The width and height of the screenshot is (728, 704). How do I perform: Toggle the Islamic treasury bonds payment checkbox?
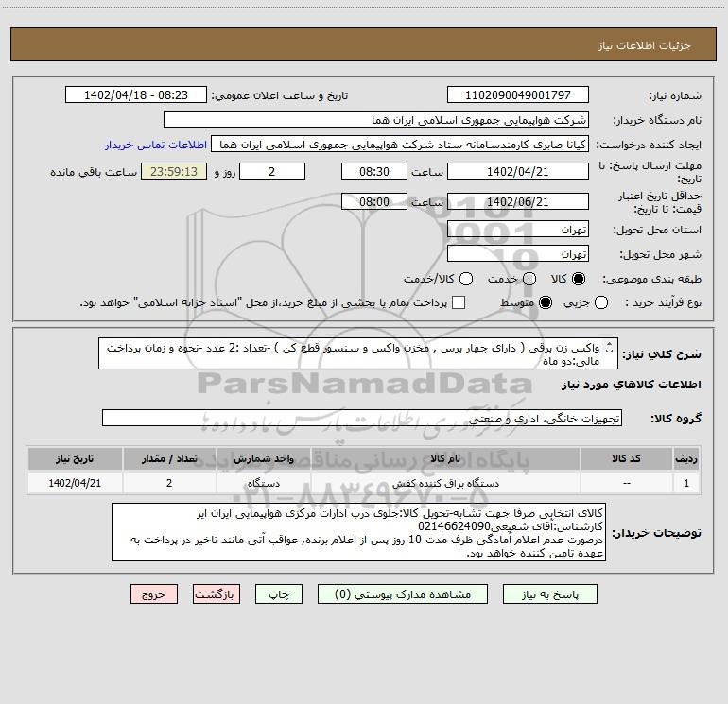point(459,302)
